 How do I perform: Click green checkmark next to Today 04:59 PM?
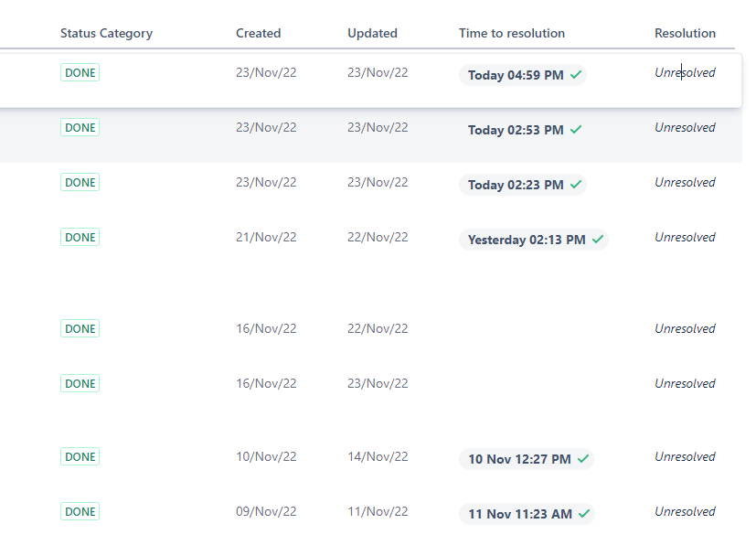(x=576, y=75)
